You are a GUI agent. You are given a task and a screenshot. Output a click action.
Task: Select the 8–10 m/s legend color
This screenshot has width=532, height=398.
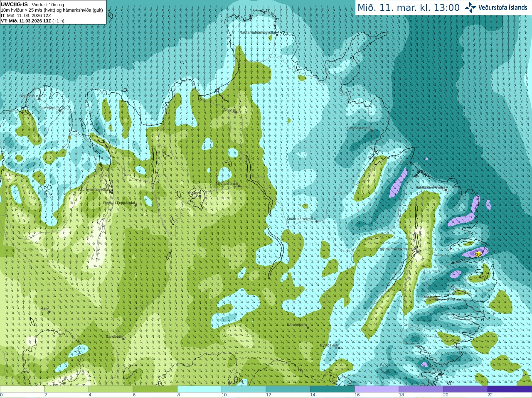pyautogui.click(x=199, y=389)
